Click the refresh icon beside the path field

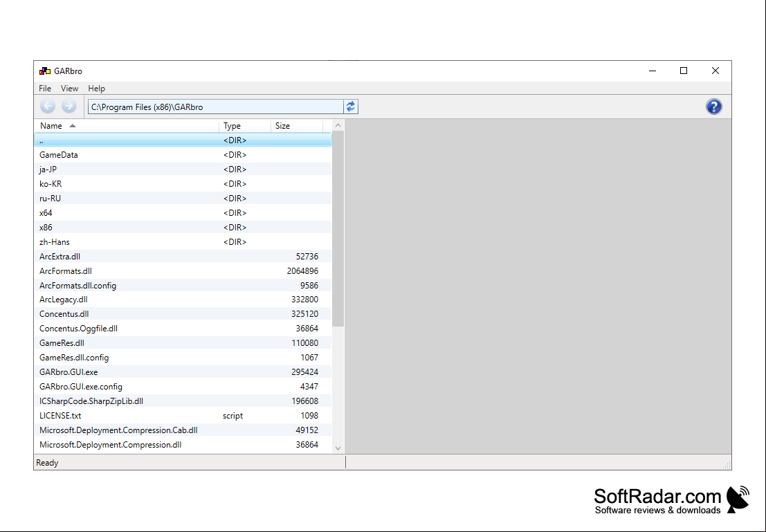pyautogui.click(x=351, y=107)
